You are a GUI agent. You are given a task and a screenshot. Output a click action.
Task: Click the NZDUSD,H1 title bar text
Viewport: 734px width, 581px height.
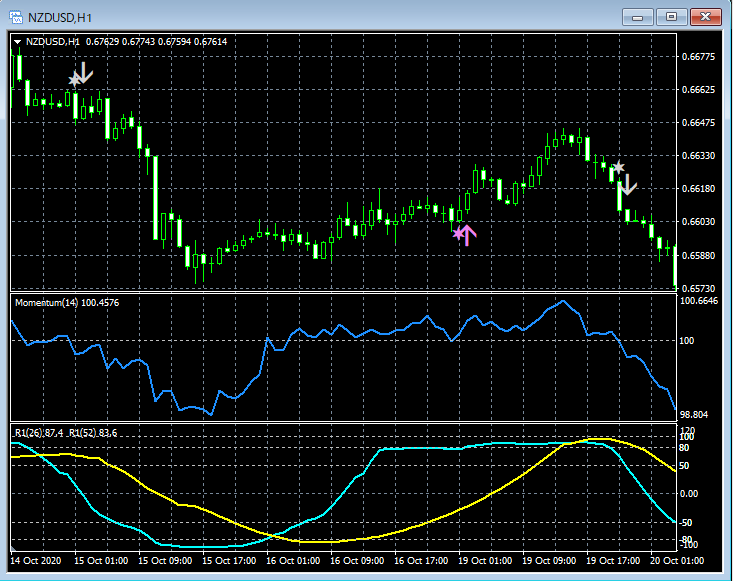61,16
